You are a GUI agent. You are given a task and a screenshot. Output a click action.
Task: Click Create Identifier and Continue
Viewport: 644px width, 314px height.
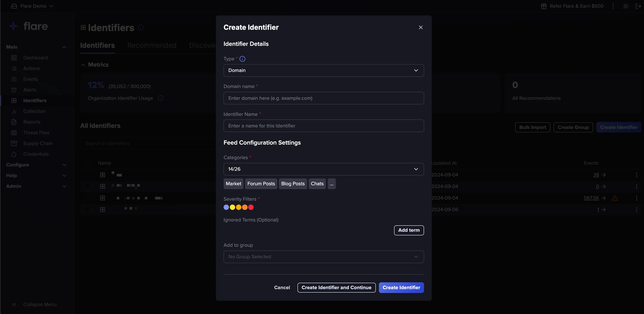[336, 287]
